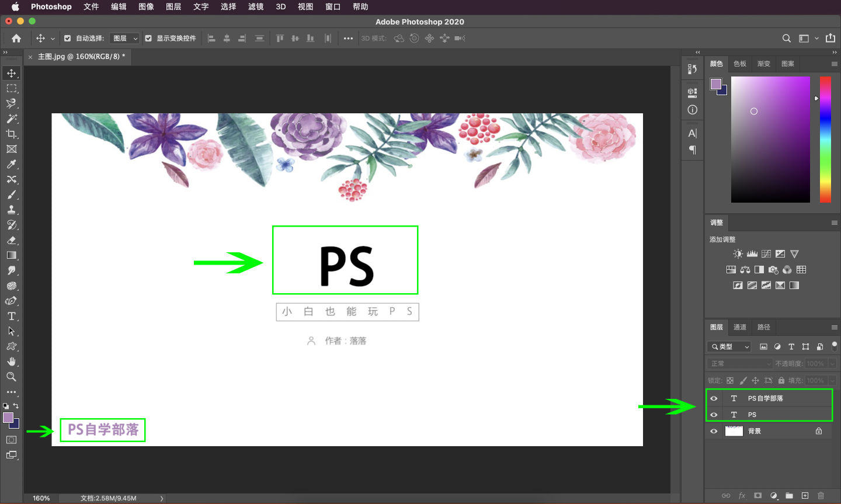Click the foreground color swatch in Color panel
This screenshot has height=504, width=841.
[x=715, y=84]
